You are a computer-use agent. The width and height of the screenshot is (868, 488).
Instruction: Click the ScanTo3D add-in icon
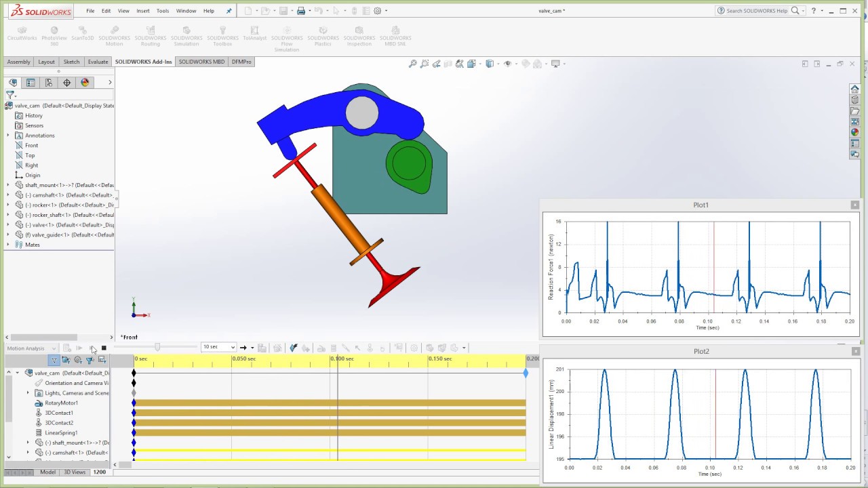[83, 34]
